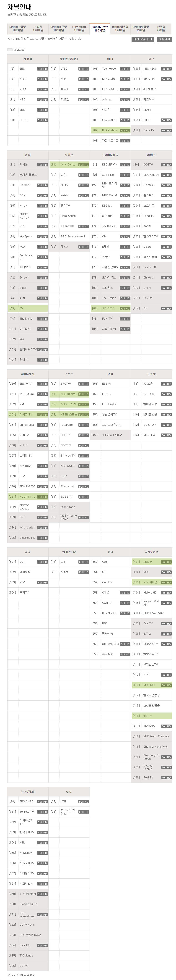Click the Full HD badge next to SBS
This screenshot has height=980, width=176.
tap(42, 69)
